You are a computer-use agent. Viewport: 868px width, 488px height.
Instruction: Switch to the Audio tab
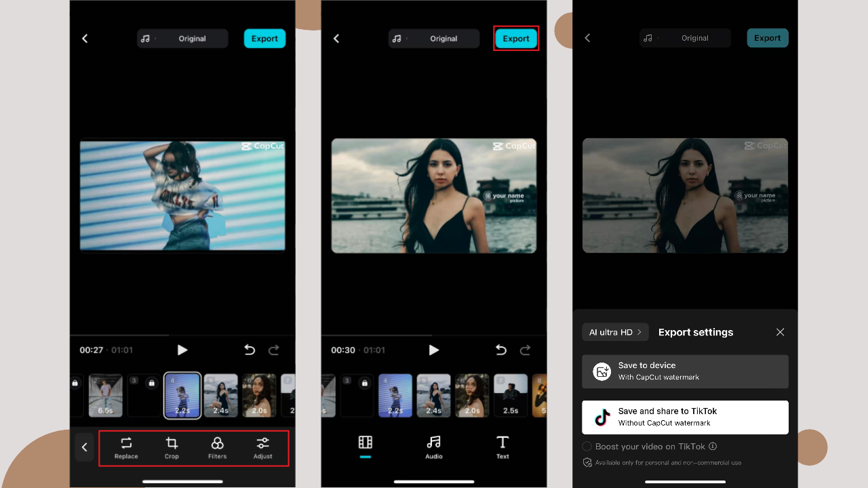point(434,447)
